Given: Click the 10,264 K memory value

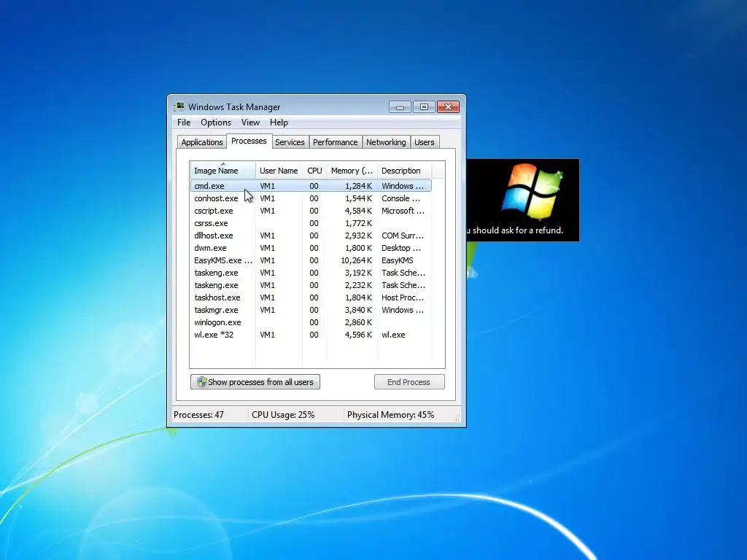Looking at the screenshot, I should 356,260.
